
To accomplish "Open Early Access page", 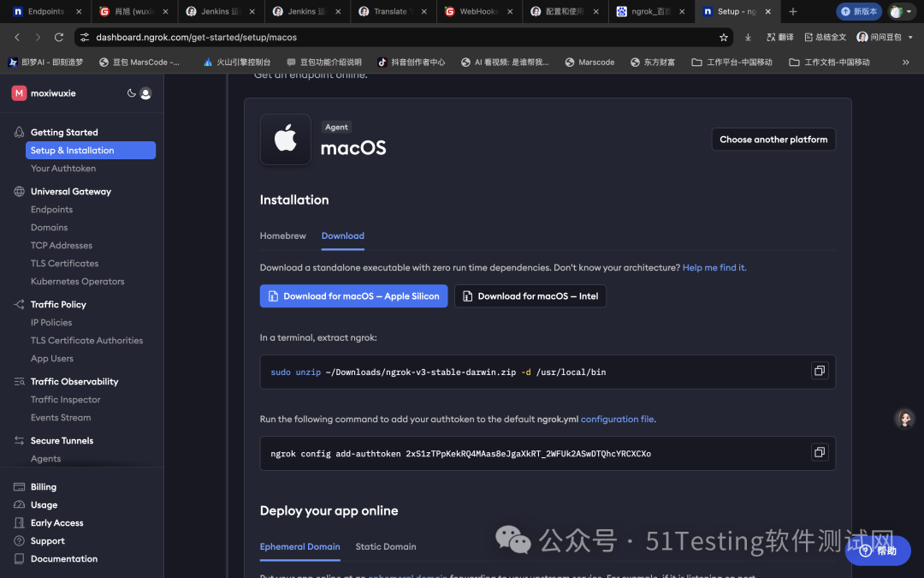I will 57,522.
